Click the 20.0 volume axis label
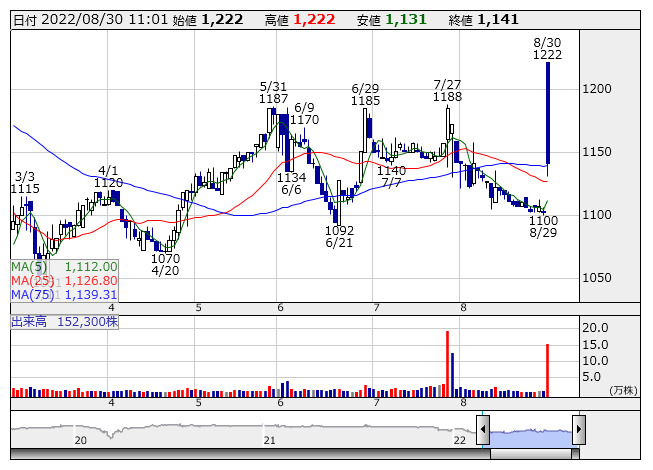 pos(595,328)
